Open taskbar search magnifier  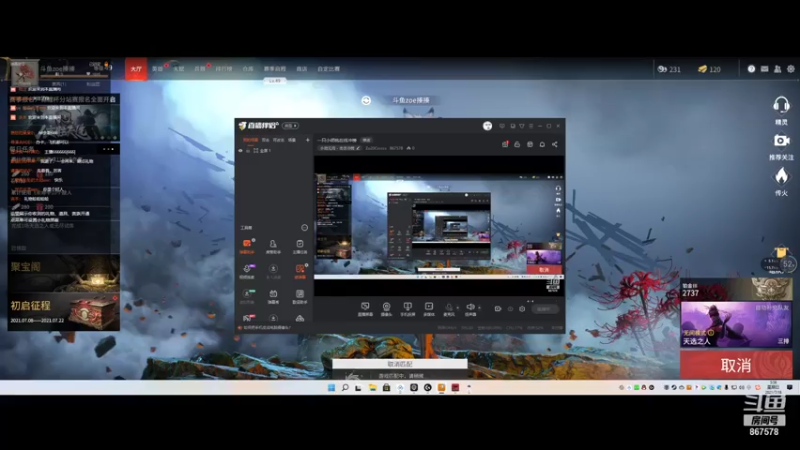(x=345, y=388)
